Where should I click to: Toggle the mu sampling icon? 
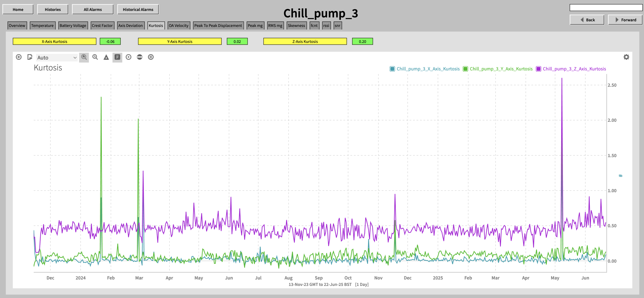(117, 57)
